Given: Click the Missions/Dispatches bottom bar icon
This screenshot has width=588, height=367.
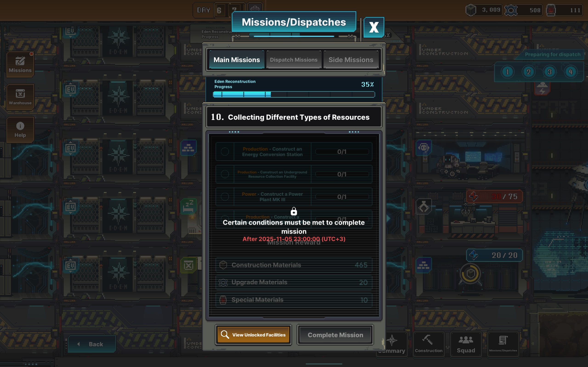Looking at the screenshot, I should pyautogui.click(x=503, y=344).
